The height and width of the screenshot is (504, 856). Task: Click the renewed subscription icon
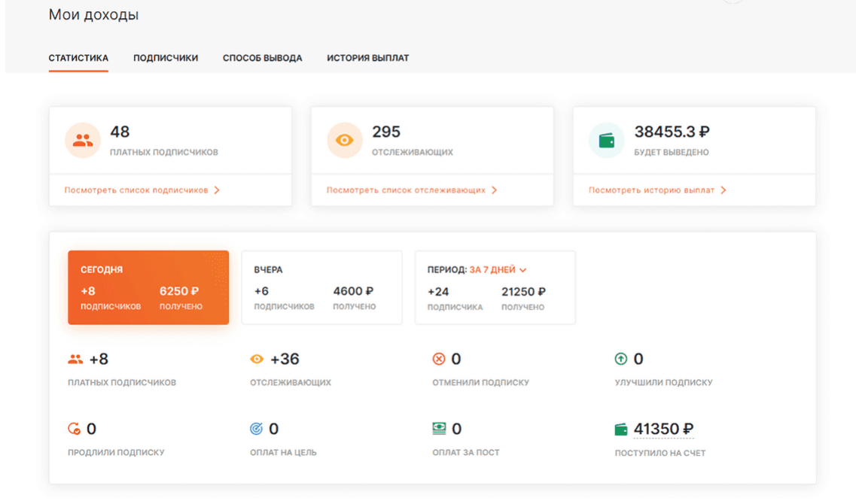click(x=75, y=429)
